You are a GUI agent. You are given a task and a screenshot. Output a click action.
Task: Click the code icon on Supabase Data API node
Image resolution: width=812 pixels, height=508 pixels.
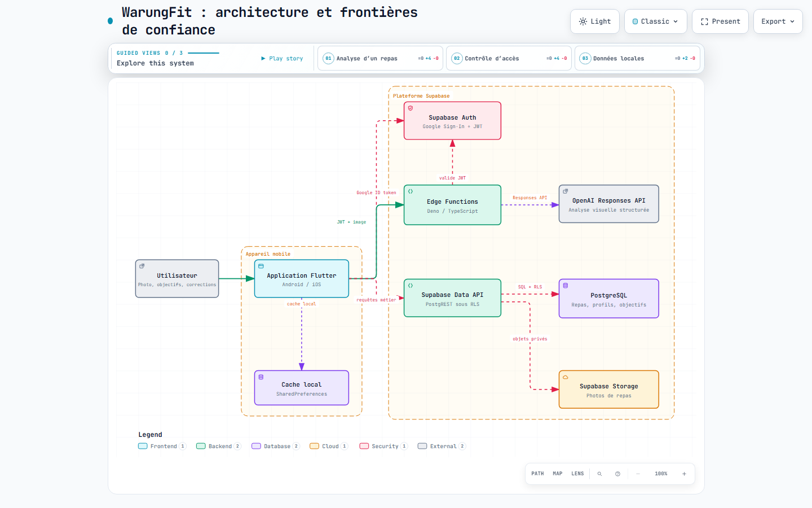tap(411, 286)
